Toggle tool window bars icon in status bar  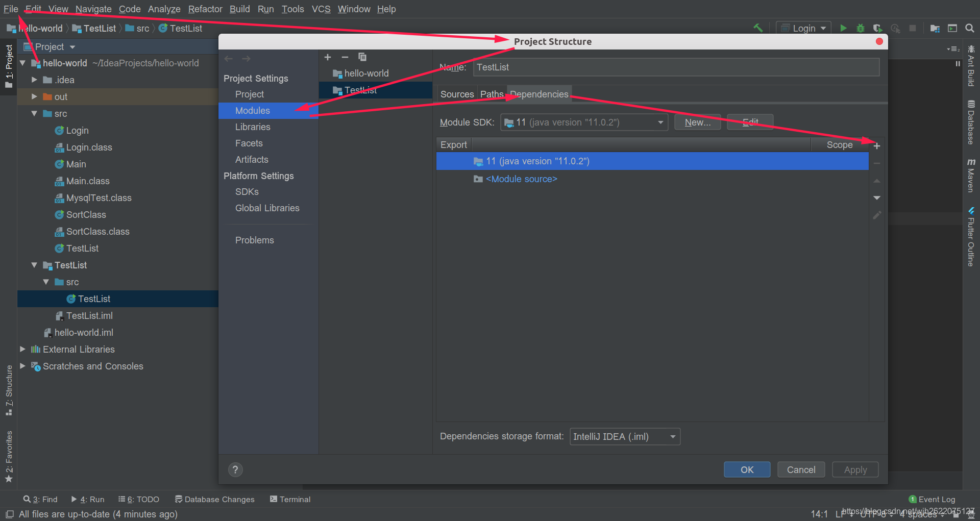coord(10,514)
